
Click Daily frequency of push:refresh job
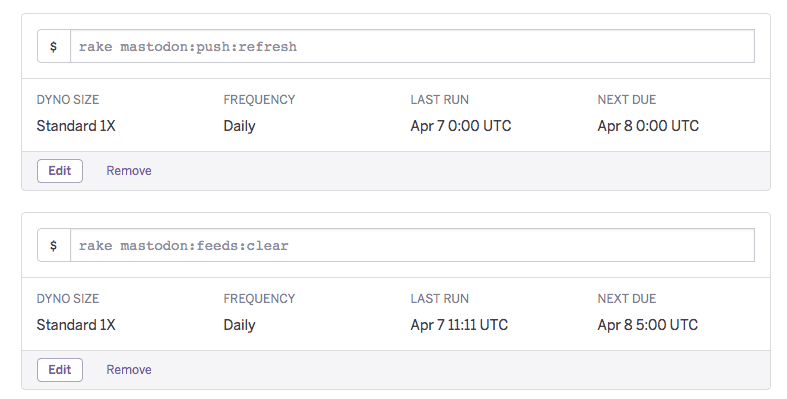pos(239,126)
